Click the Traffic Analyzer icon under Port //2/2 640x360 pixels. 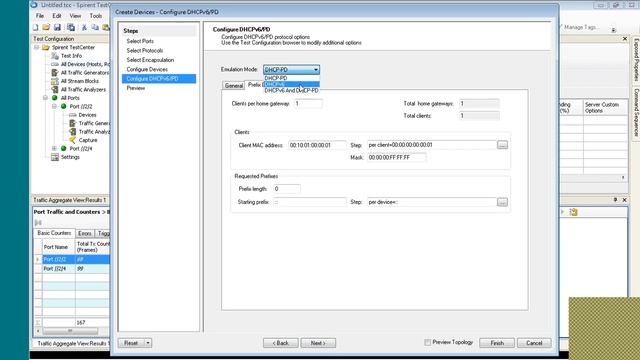pos(73,131)
